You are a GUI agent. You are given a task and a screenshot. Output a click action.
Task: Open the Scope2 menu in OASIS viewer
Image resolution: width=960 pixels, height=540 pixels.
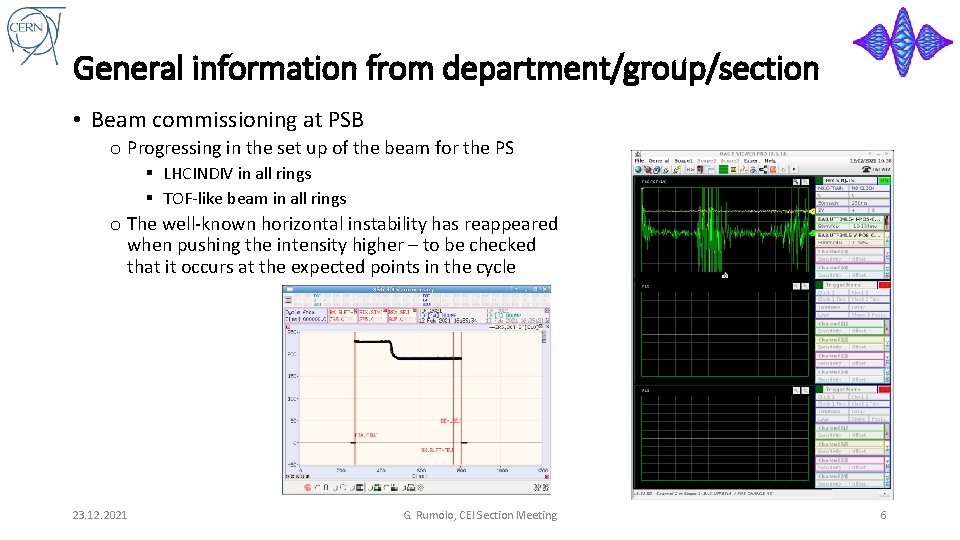[707, 161]
